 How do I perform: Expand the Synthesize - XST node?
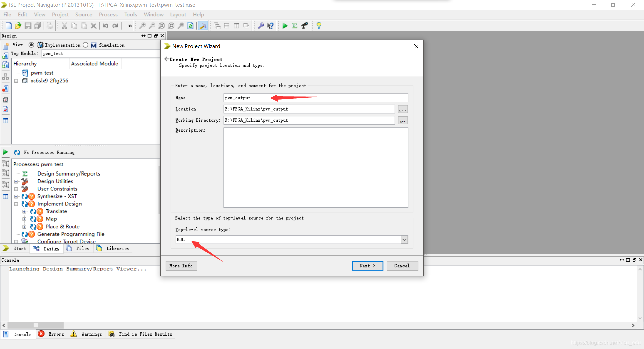coord(16,197)
